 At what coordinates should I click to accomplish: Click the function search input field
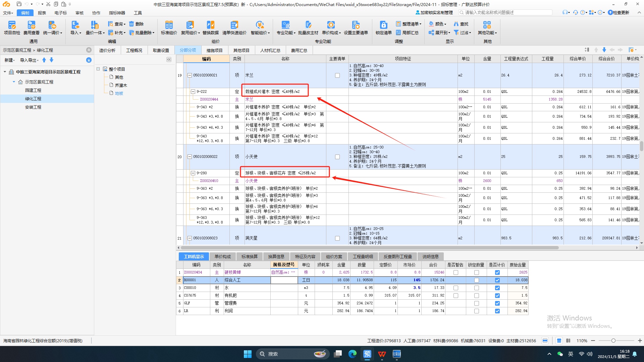505,12
